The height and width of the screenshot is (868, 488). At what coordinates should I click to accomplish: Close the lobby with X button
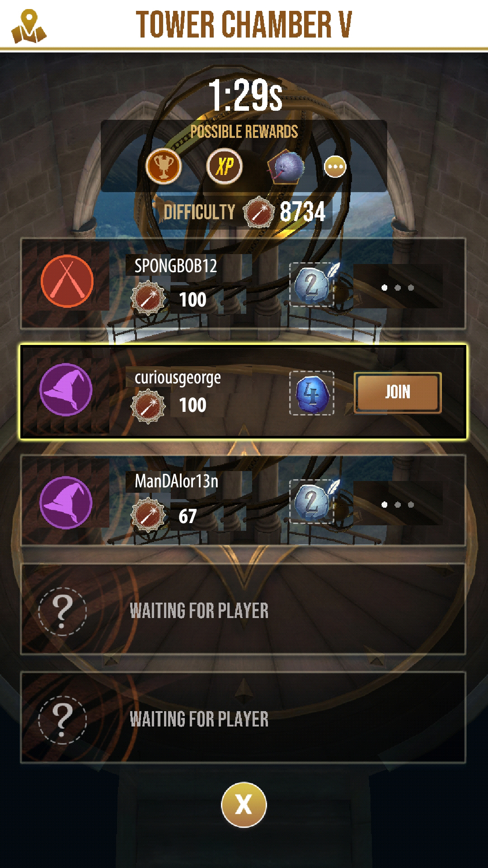tap(244, 805)
